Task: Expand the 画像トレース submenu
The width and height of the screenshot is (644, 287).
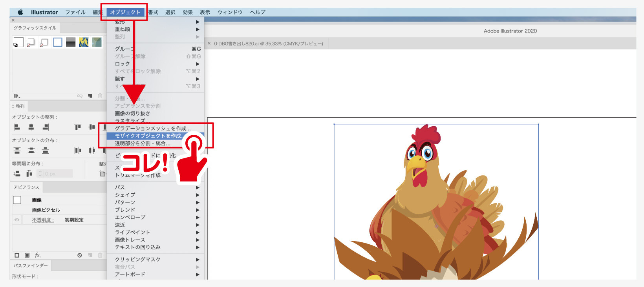Action: [x=156, y=240]
